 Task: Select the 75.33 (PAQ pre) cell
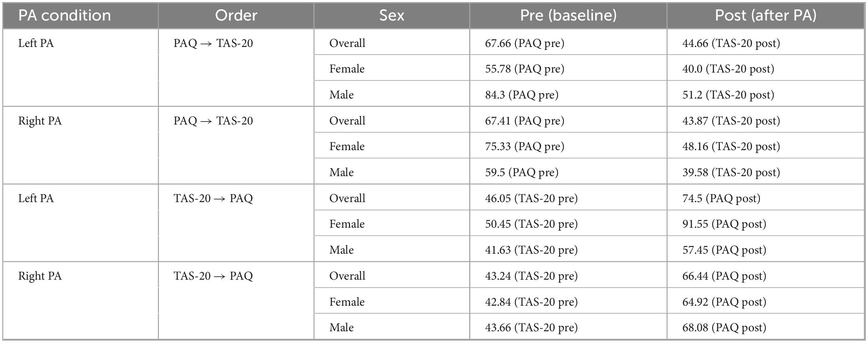[x=524, y=146]
